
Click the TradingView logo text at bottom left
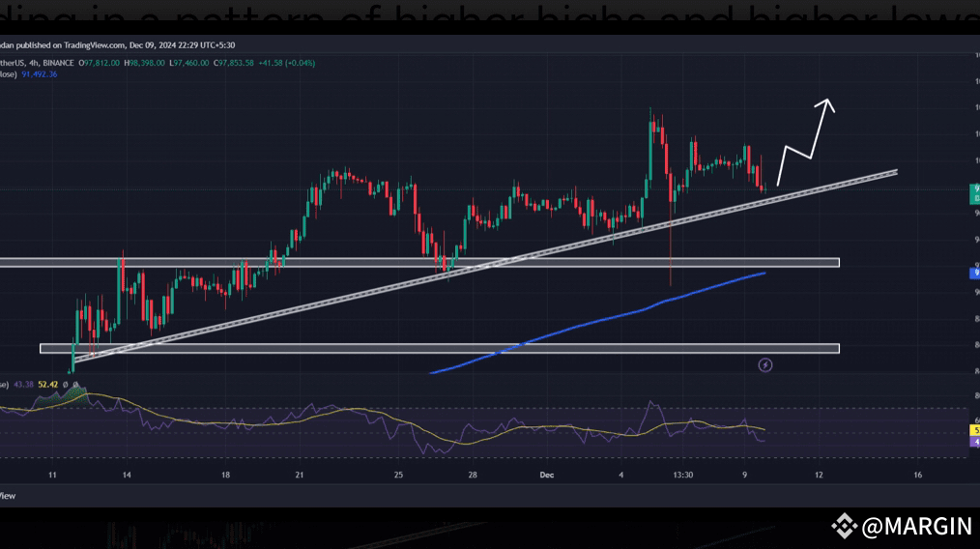8,496
